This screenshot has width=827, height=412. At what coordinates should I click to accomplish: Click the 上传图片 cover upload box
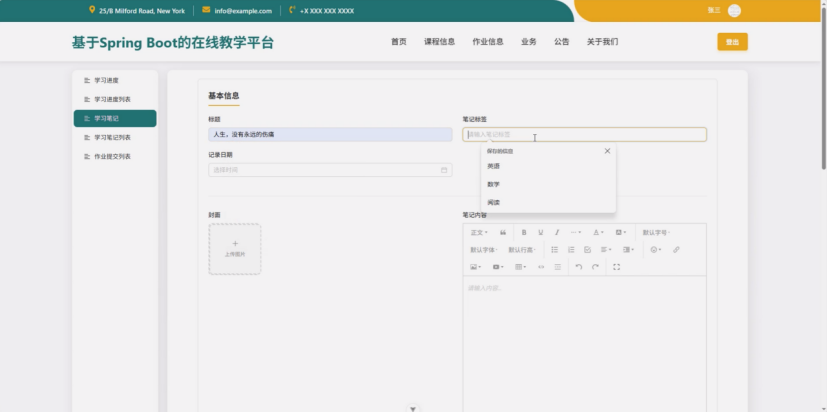[235, 249]
